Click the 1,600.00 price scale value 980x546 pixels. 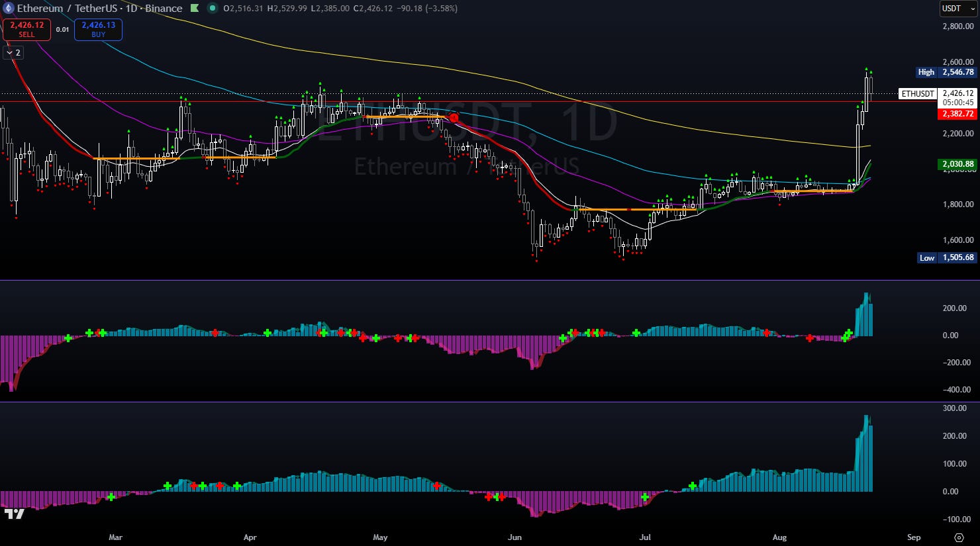(958, 240)
